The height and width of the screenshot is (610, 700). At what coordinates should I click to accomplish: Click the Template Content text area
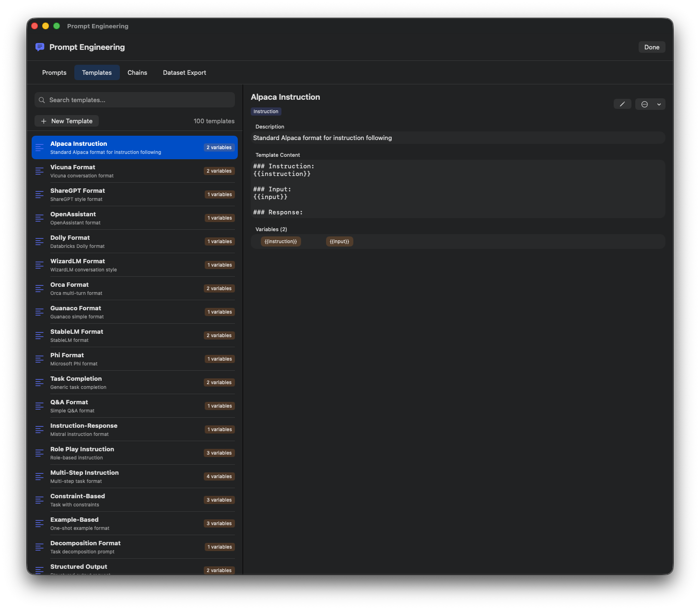coord(457,189)
